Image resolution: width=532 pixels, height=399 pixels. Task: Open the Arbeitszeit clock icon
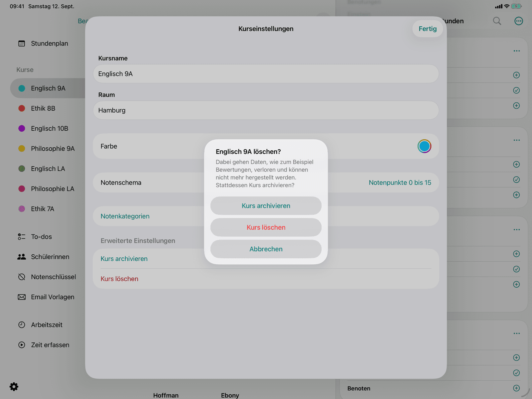tap(22, 325)
